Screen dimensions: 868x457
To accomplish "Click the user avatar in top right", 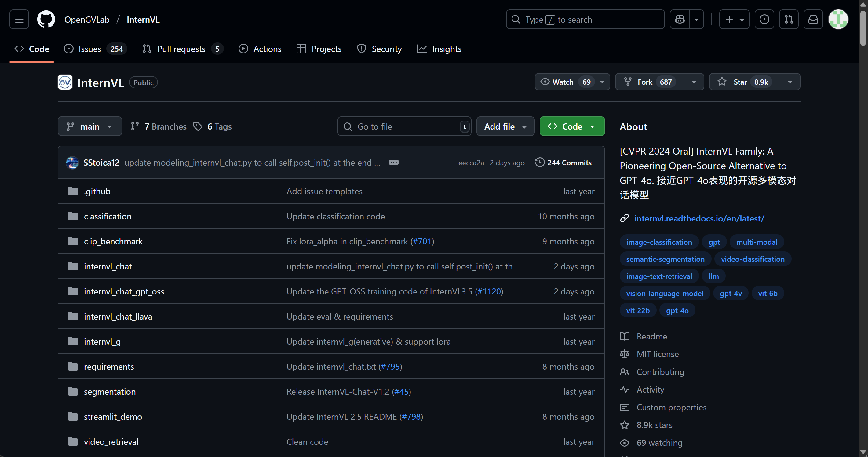I will tap(838, 19).
